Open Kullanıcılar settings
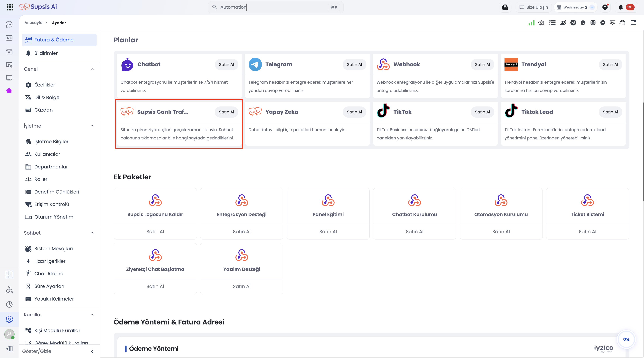This screenshot has height=358, width=644. point(59,154)
